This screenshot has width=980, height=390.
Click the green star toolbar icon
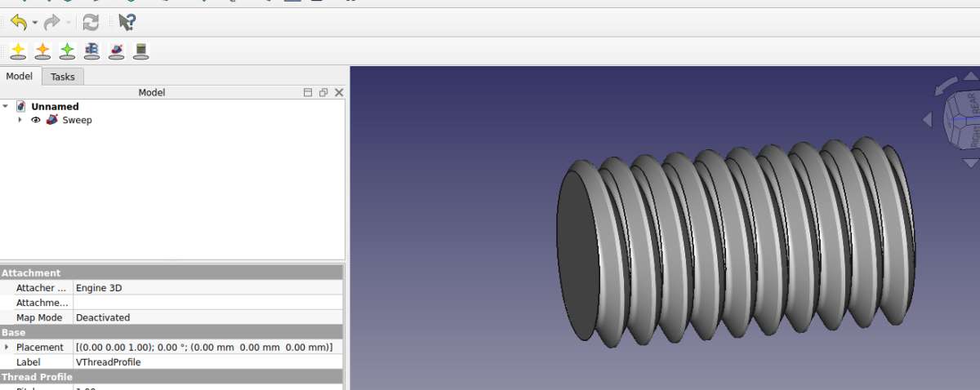tap(67, 51)
